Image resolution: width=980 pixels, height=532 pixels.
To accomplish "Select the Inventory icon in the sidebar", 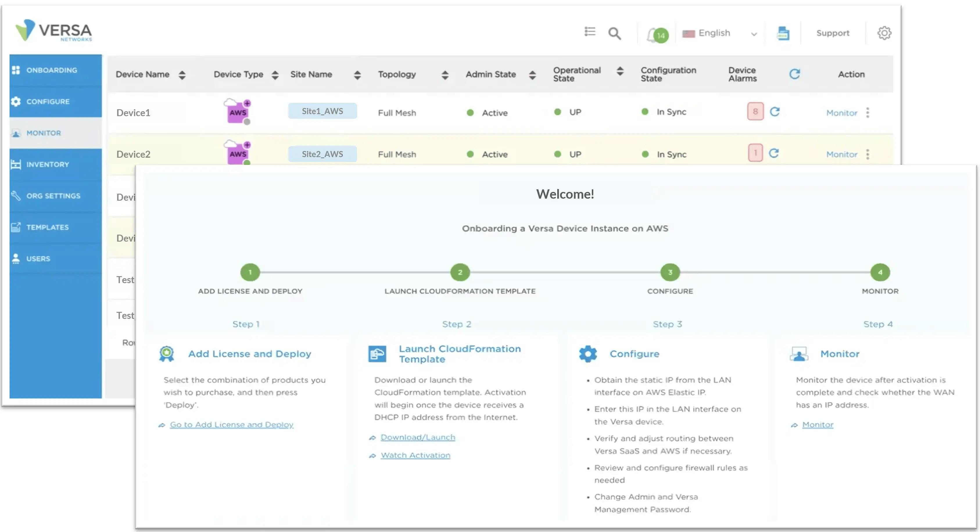I will [x=16, y=164].
